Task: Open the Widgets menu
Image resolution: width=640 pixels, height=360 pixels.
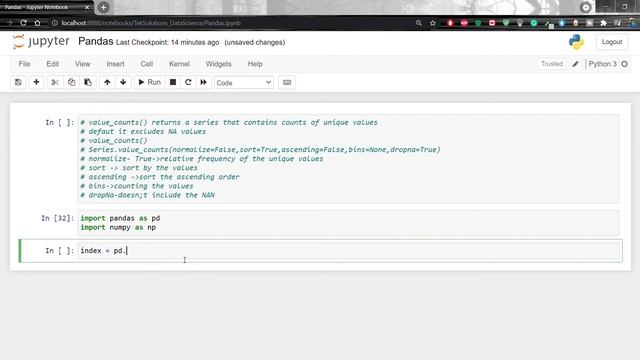Action: [x=219, y=64]
